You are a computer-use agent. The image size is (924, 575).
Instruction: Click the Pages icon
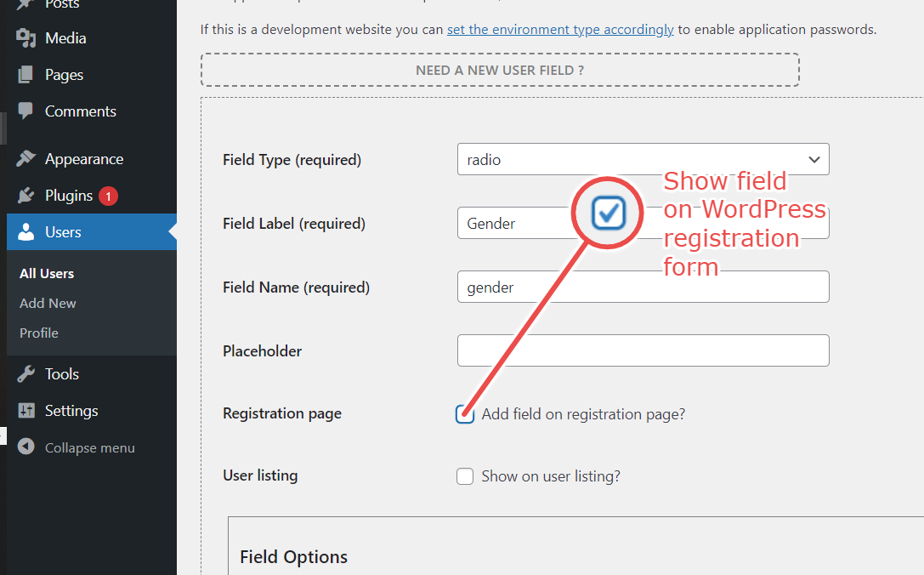26,74
